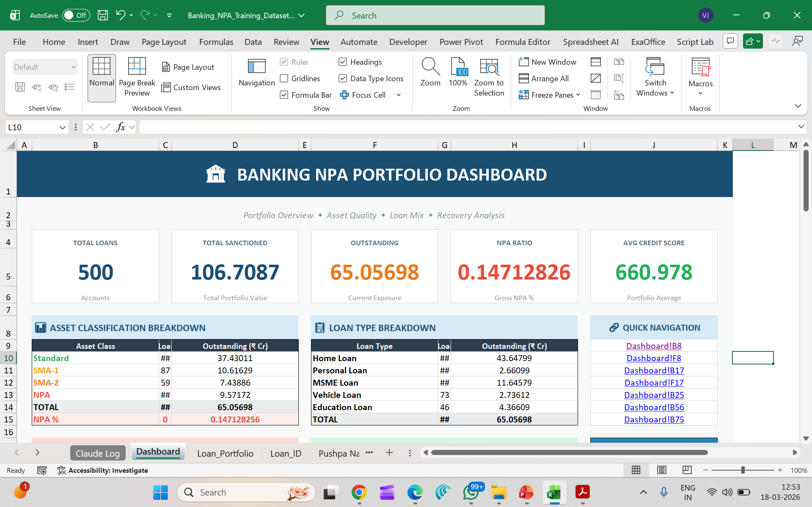Enable the Gridlines checkbox
The image size is (812, 507).
284,78
